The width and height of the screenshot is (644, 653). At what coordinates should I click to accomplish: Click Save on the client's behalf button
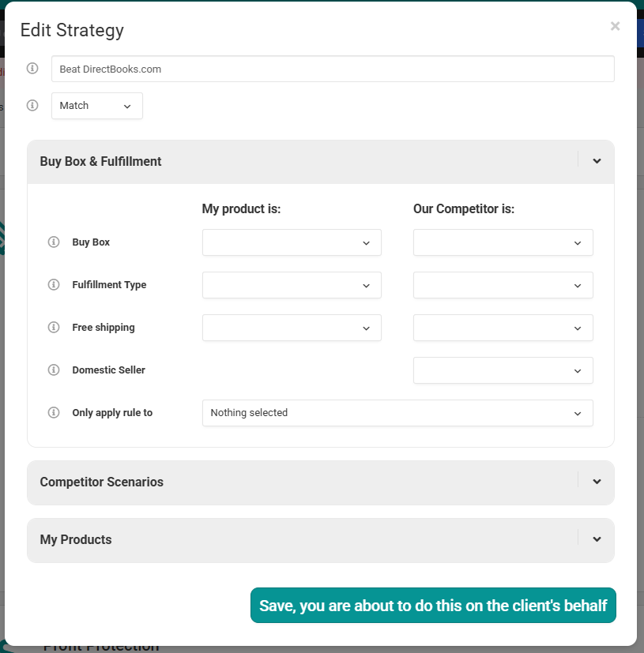coord(433,606)
